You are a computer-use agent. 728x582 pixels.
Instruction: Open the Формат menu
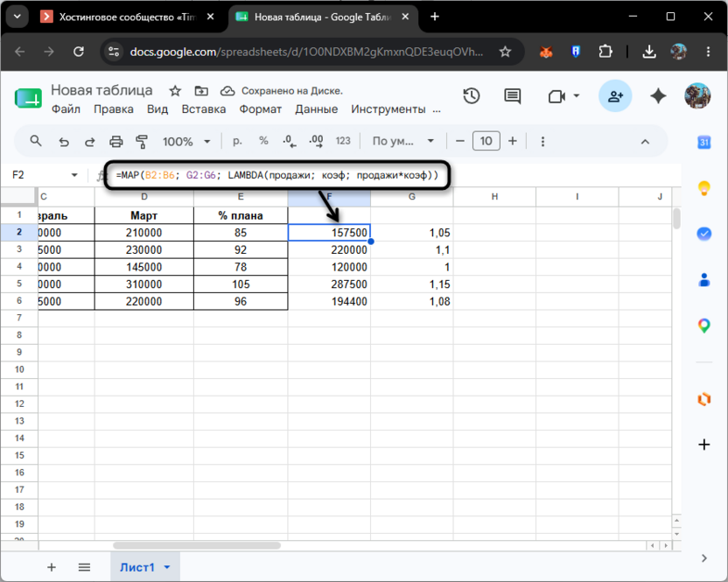tap(261, 109)
